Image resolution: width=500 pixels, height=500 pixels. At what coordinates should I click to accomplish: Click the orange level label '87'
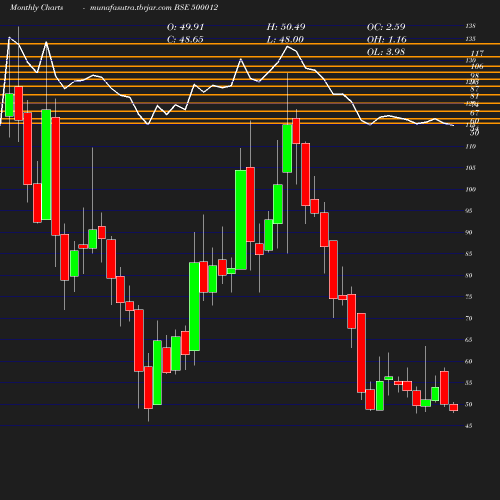[475, 89]
